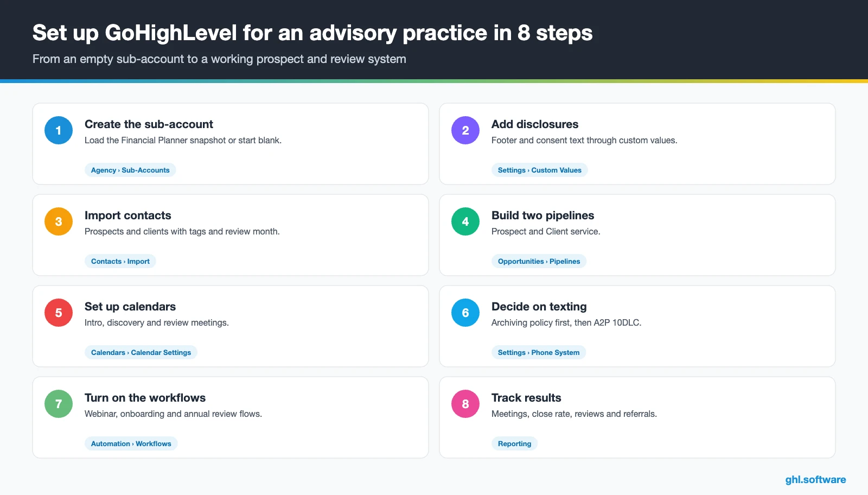Select the heading 'Track results'
Image resolution: width=868 pixels, height=495 pixels.
point(526,398)
